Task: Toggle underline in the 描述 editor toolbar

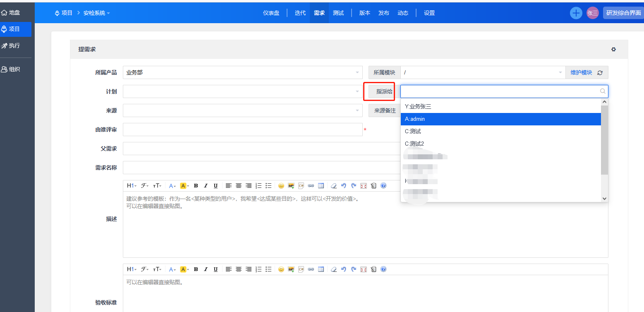Action: pyautogui.click(x=215, y=186)
